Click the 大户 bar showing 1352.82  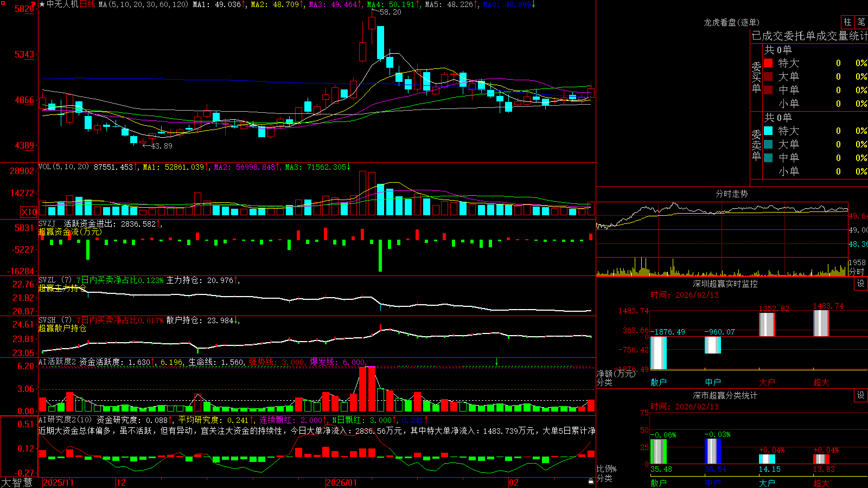pyautogui.click(x=767, y=324)
